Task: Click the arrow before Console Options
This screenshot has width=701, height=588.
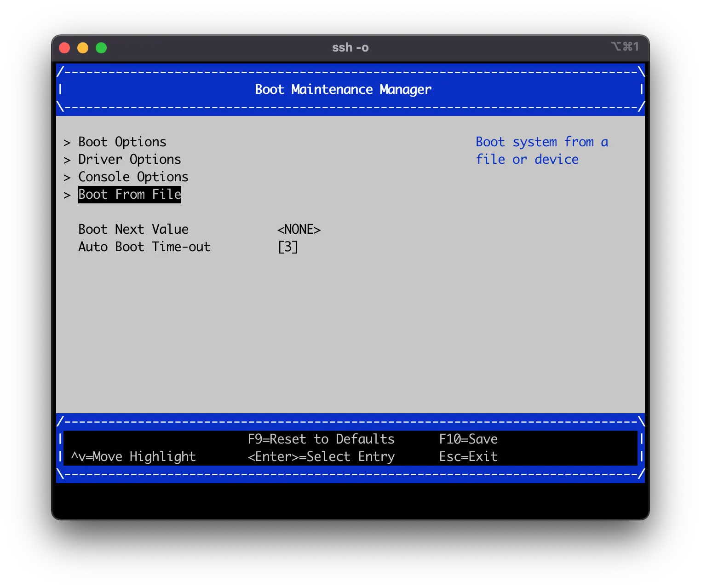Action: click(67, 178)
